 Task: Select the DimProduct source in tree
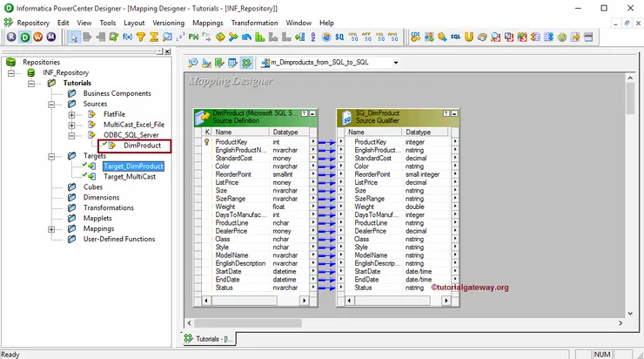tap(142, 146)
